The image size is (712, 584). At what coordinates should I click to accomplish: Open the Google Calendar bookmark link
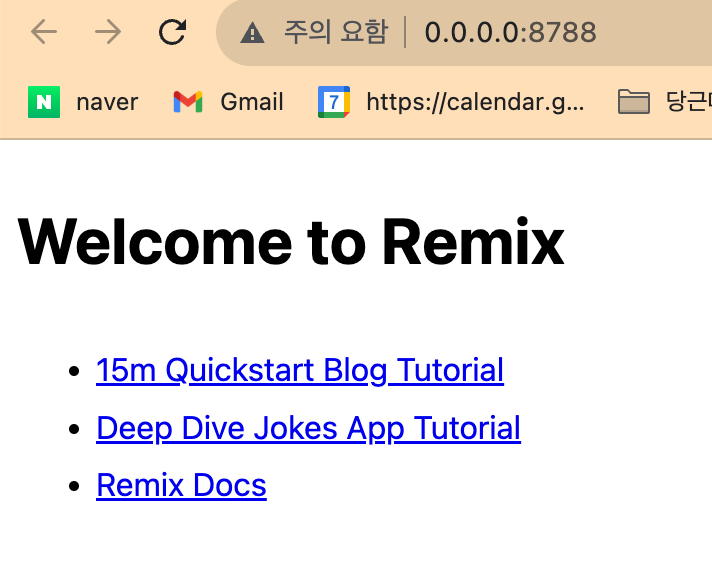(451, 102)
